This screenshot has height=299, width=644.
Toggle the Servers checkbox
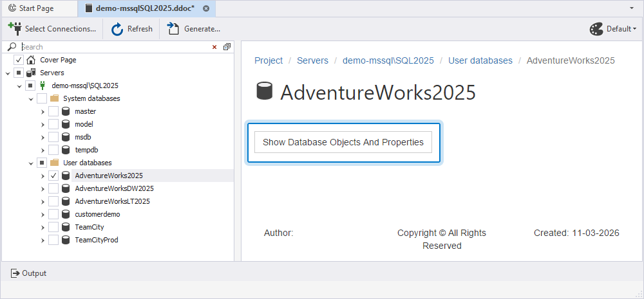tap(19, 73)
